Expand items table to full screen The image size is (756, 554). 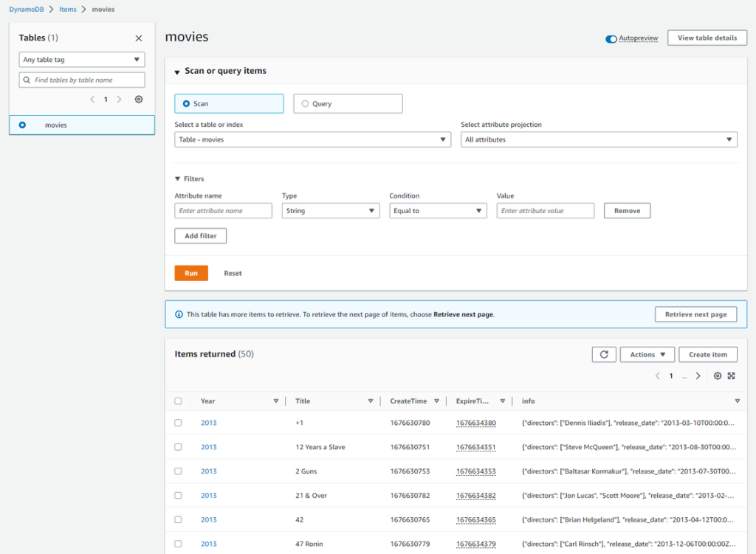coord(732,375)
